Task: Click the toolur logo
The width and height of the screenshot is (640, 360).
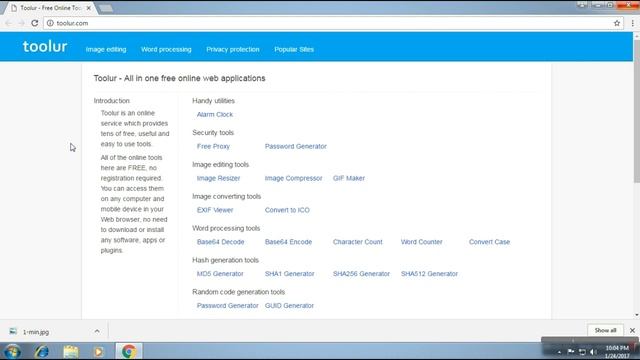Action: point(45,47)
